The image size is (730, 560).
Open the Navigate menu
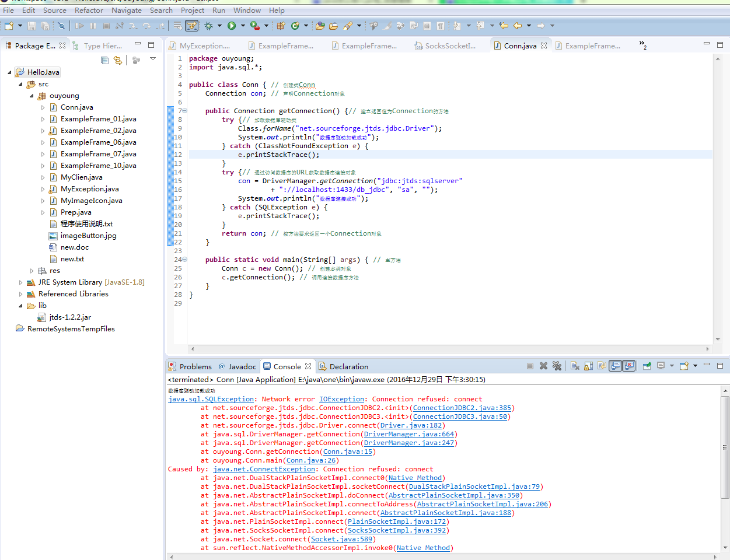pos(127,10)
